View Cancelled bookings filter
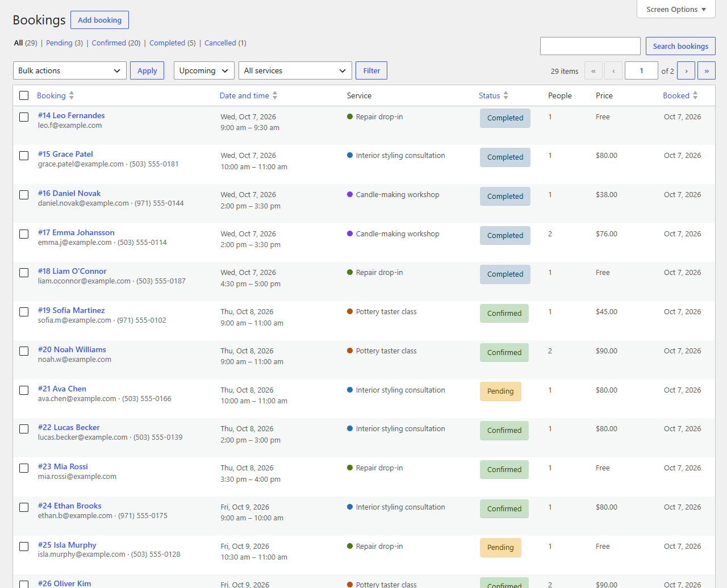 click(220, 43)
